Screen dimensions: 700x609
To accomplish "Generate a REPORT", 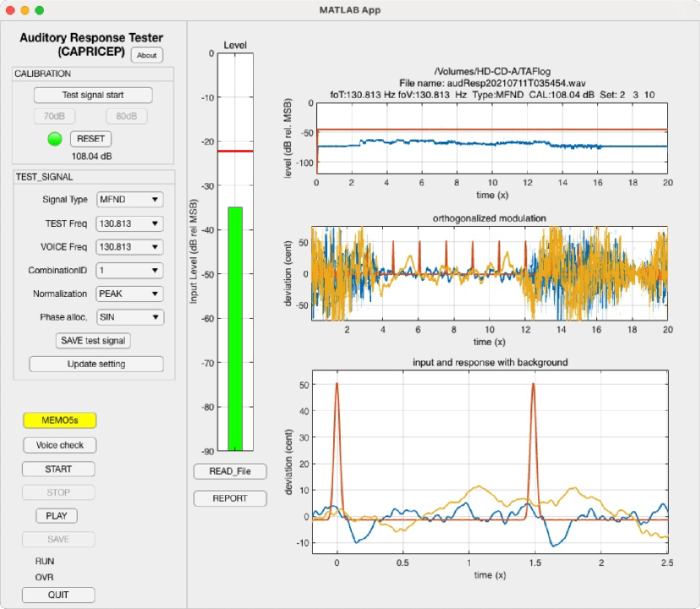I will [x=230, y=499].
